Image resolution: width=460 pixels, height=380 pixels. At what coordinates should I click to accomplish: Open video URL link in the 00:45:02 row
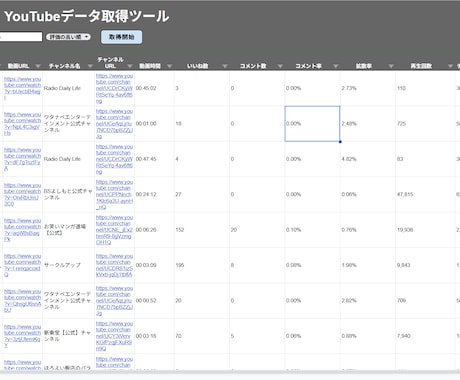tap(22, 88)
